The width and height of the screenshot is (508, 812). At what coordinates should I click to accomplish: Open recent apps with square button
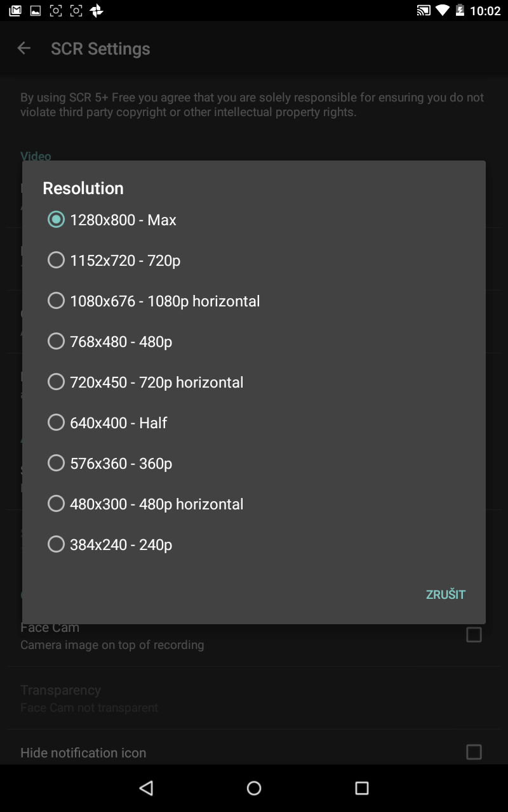point(361,788)
